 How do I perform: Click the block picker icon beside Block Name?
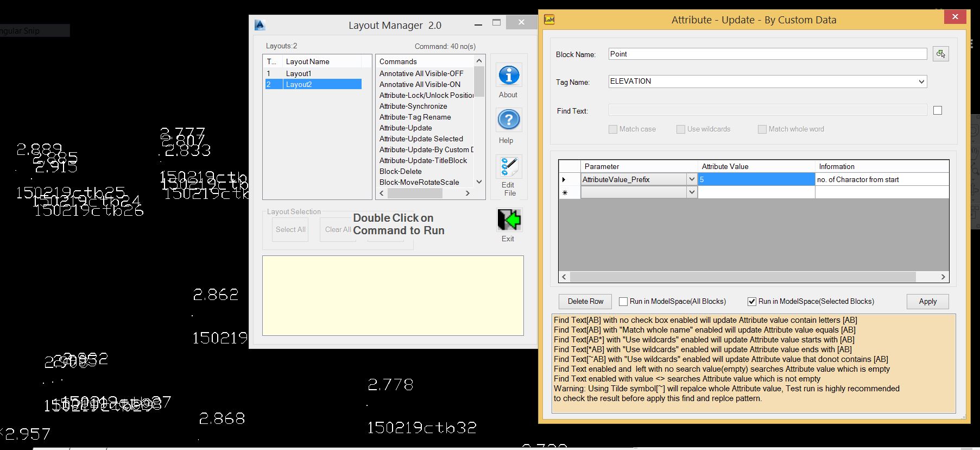click(940, 54)
